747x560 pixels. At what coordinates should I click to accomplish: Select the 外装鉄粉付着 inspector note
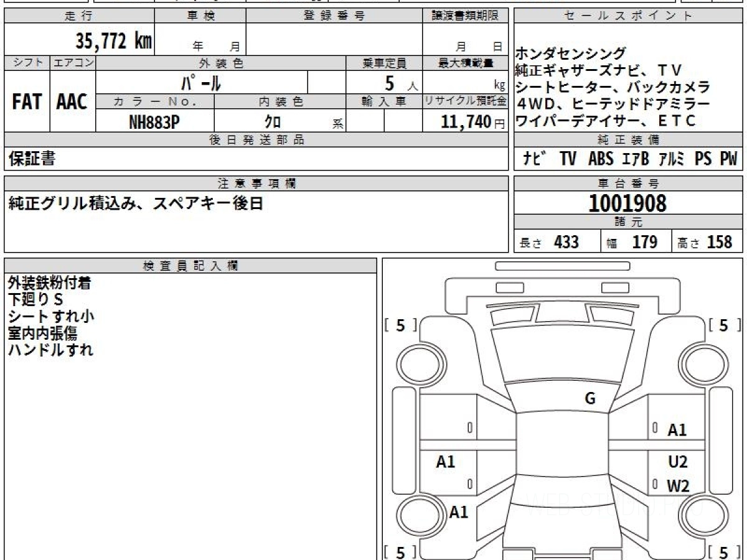point(50,283)
